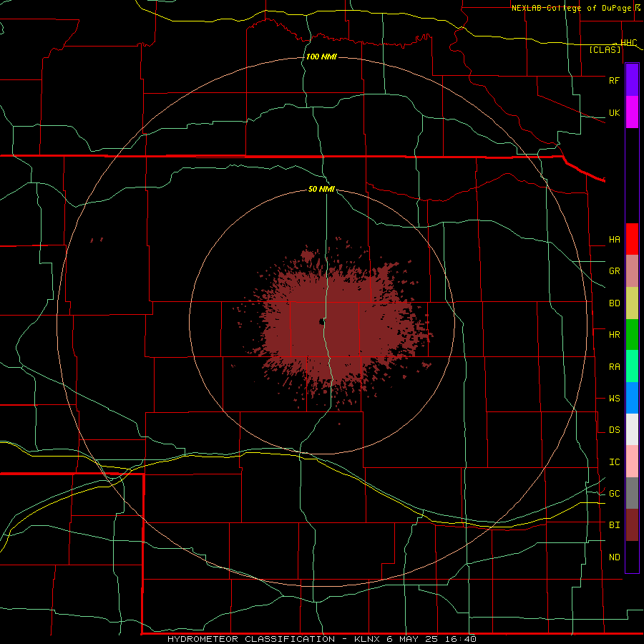This screenshot has width=644, height=644.
Task: Click the "50 NMI" range ring label
Action: (321, 189)
